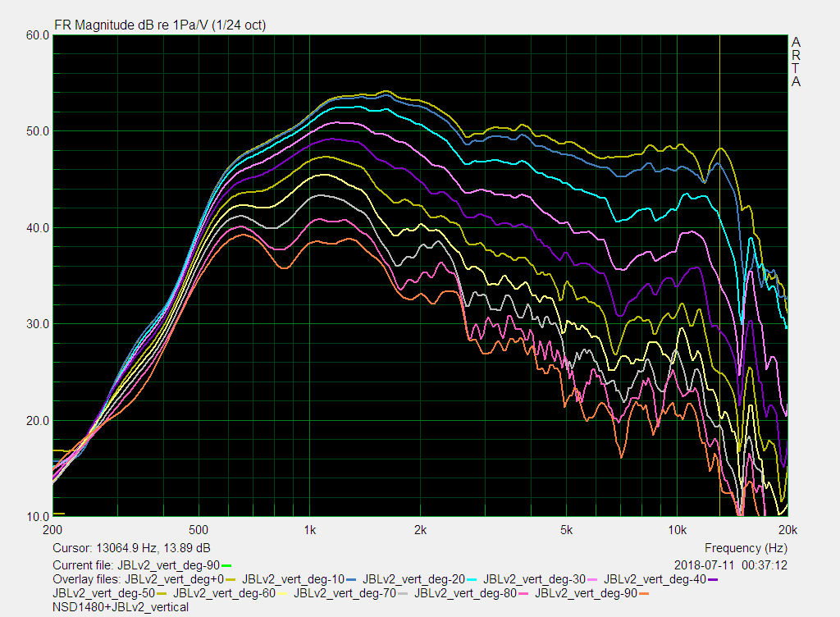Screen dimensions: 840x617
Task: Click the overlay label JBLv2_vert_deg-70
Action: pyautogui.click(x=345, y=593)
